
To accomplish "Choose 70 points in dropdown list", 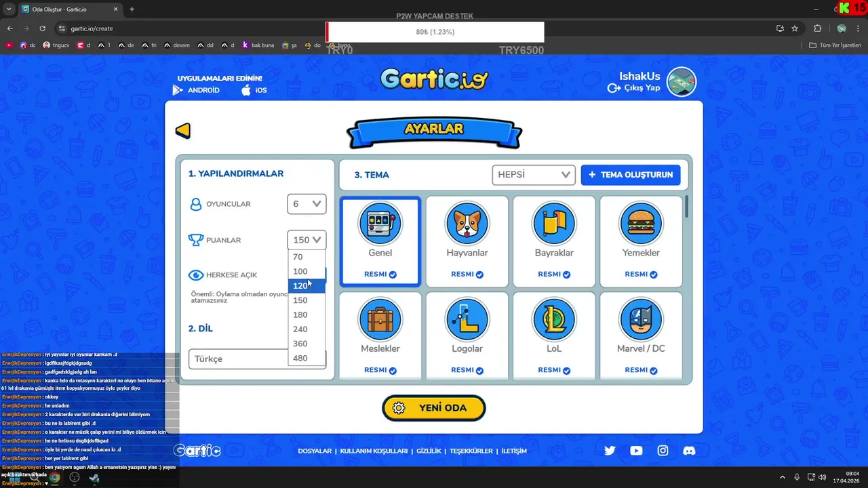I will click(307, 257).
